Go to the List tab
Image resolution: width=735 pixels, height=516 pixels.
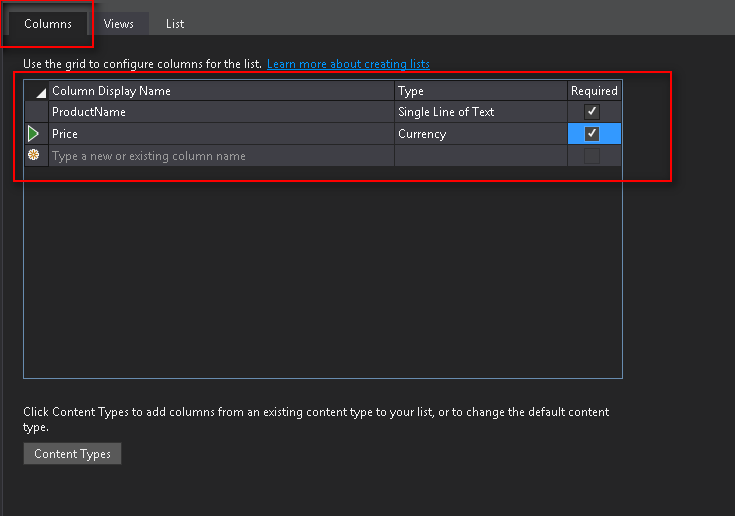point(175,23)
